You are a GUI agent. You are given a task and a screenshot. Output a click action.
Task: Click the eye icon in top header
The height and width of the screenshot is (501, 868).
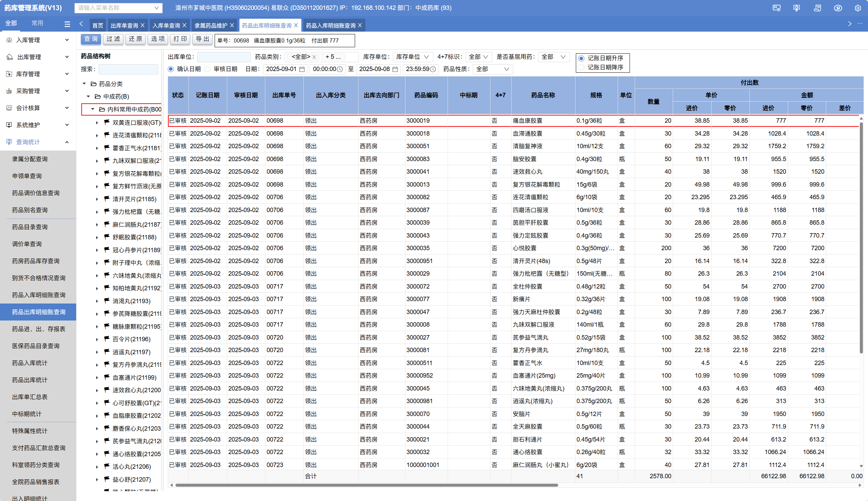(x=837, y=8)
